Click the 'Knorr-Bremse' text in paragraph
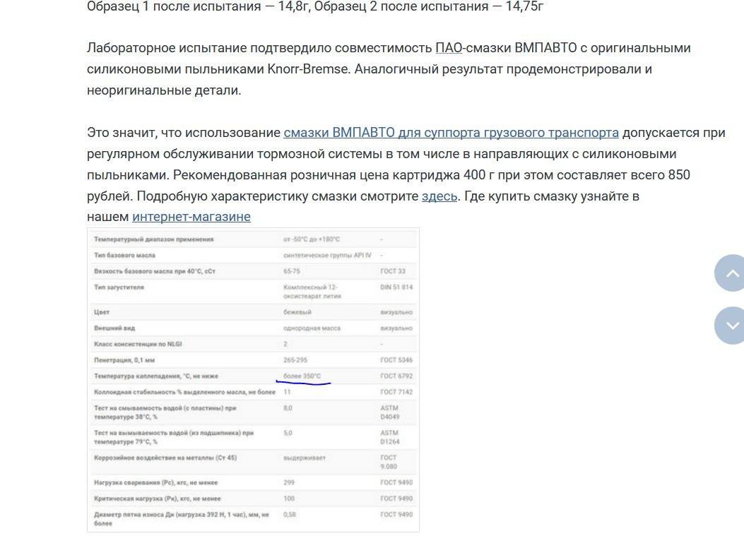 click(x=307, y=69)
